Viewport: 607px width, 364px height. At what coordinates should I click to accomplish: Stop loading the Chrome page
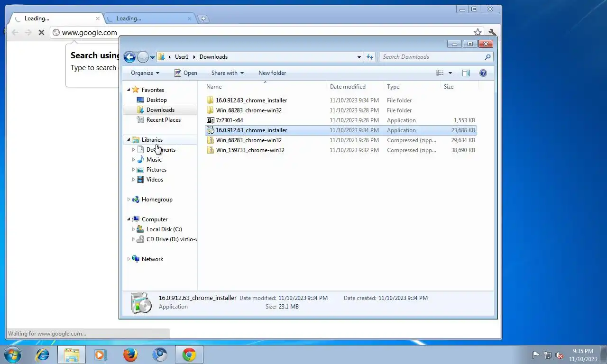pos(41,32)
